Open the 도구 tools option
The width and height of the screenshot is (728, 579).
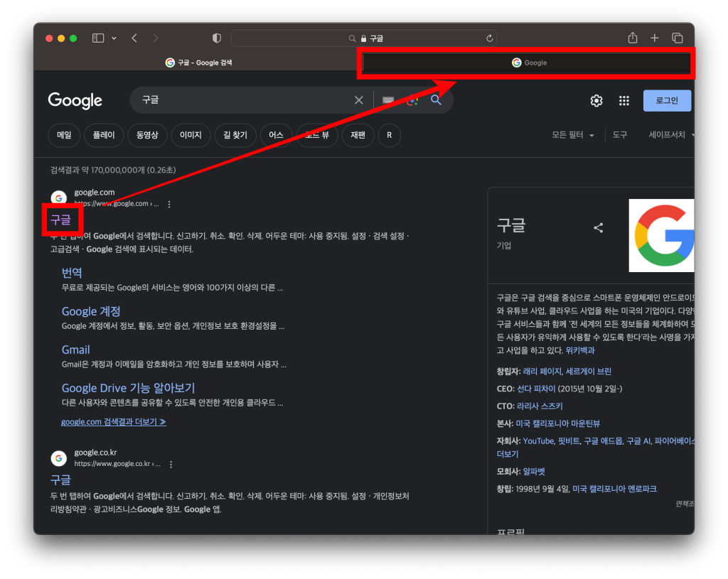pyautogui.click(x=620, y=135)
